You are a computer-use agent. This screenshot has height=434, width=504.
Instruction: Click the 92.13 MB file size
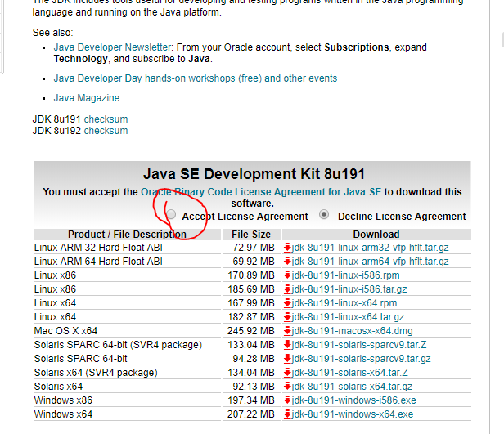254,387
